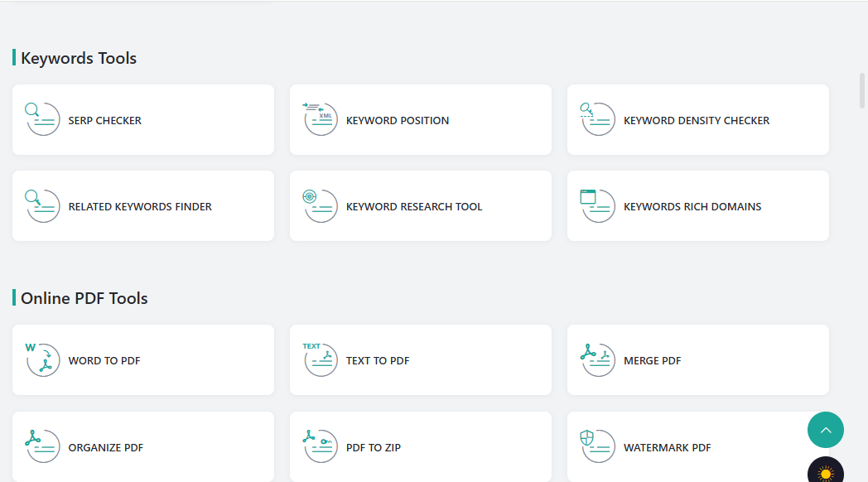Screen dimensions: 868x482
Task: Click the Merge PDF icon
Action: click(x=598, y=359)
